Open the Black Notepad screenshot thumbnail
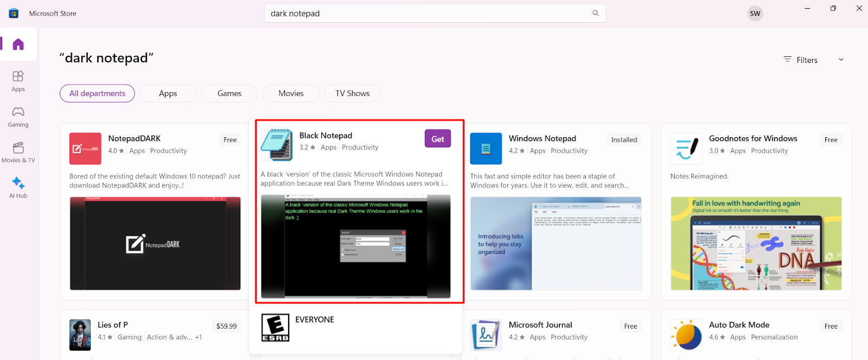Screen dimensions: 868x360 click(356, 246)
